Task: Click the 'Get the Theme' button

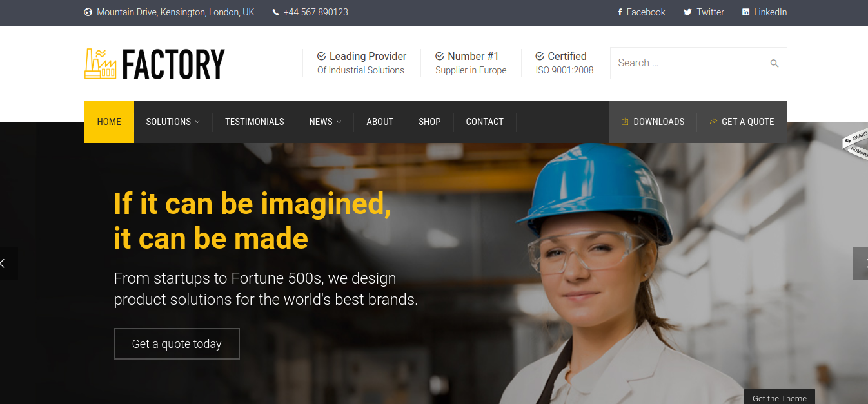Action: click(x=779, y=398)
